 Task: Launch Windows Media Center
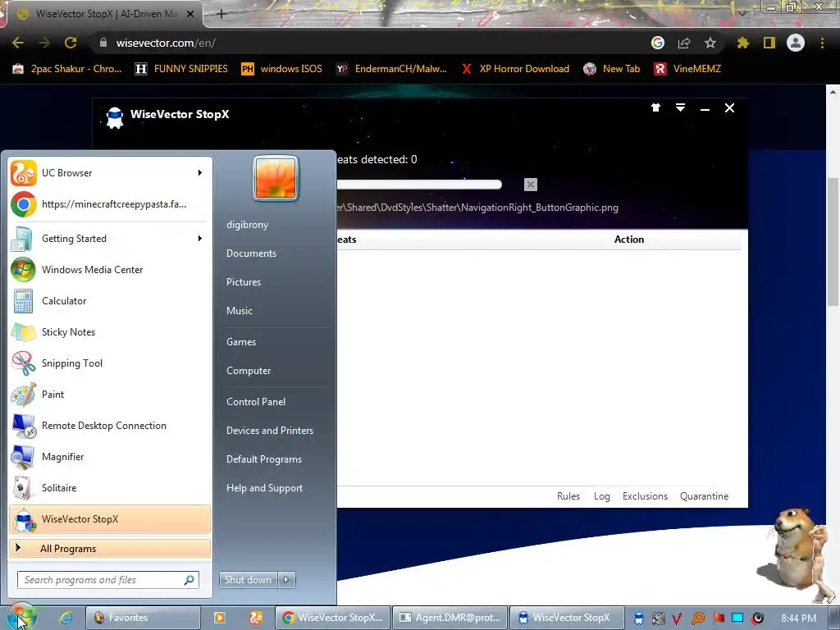(x=110, y=269)
